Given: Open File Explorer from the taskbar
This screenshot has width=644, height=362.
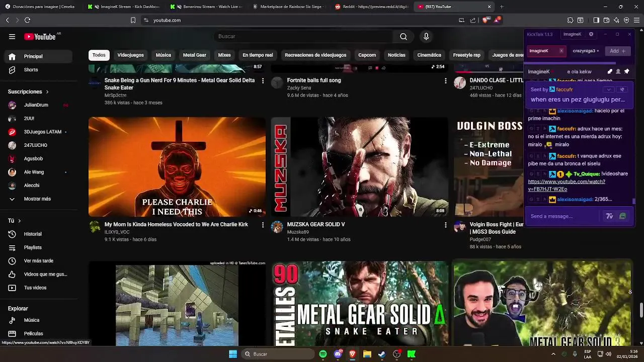Looking at the screenshot, I should coord(367,354).
